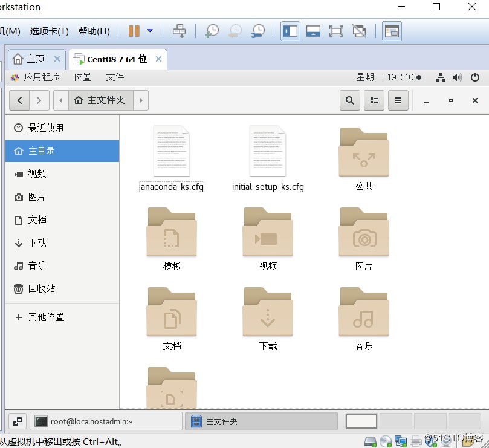Open the power menu icon
489x448 pixels.
tap(475, 77)
